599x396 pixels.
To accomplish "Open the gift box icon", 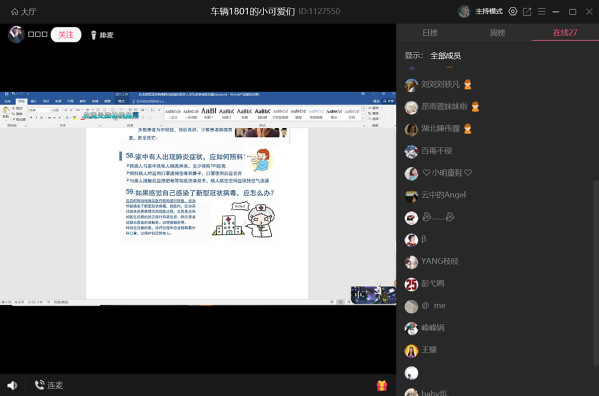I will (x=382, y=385).
